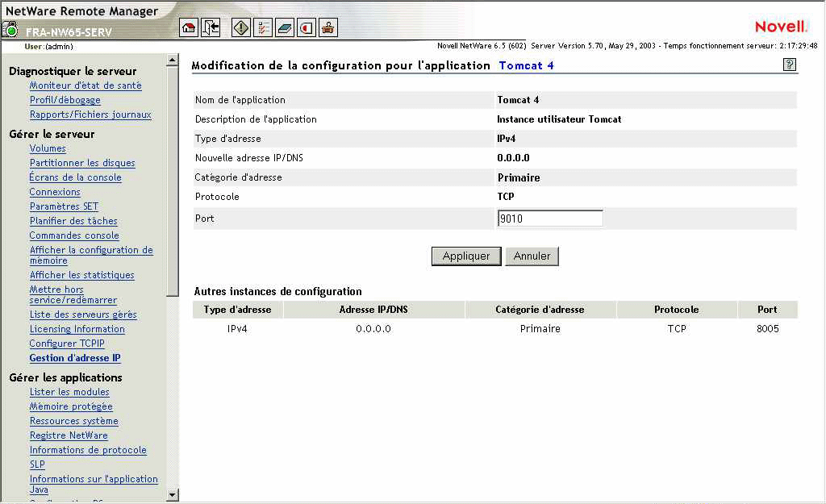Image resolution: width=826 pixels, height=504 pixels.
Task: Click the Exit door icon
Action: (211, 27)
